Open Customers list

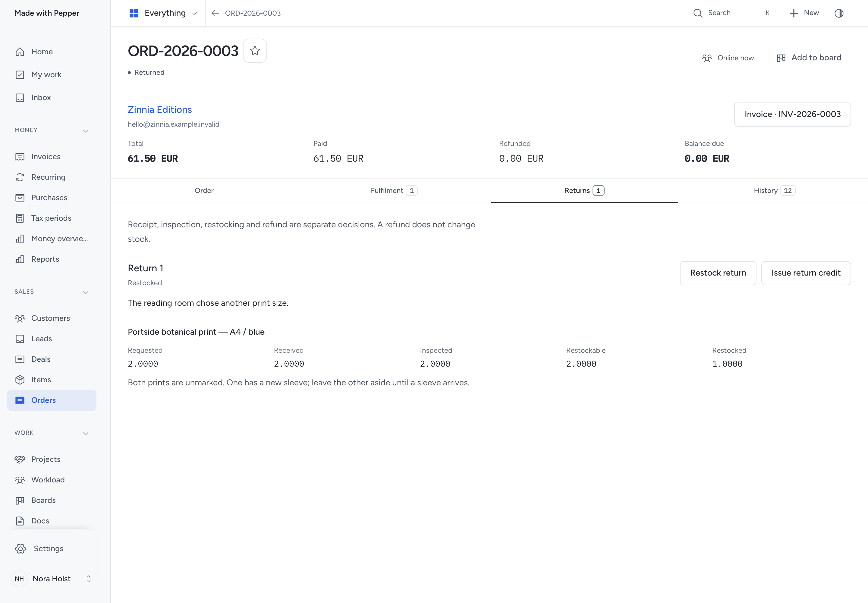52,318
